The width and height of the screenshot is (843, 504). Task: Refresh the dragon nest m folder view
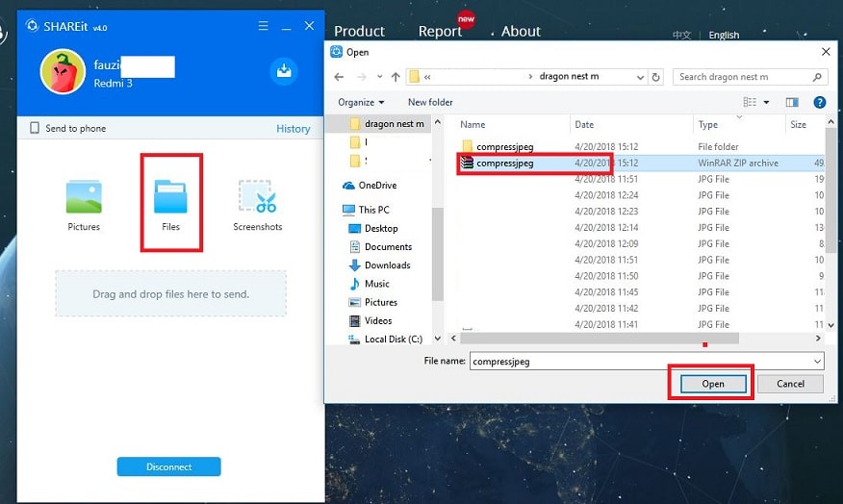point(656,77)
